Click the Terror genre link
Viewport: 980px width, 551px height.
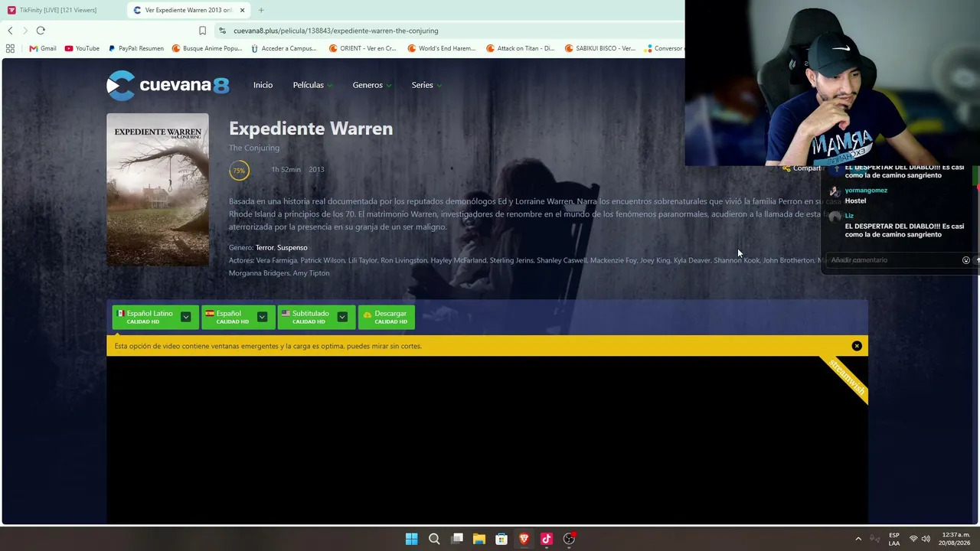(x=264, y=247)
